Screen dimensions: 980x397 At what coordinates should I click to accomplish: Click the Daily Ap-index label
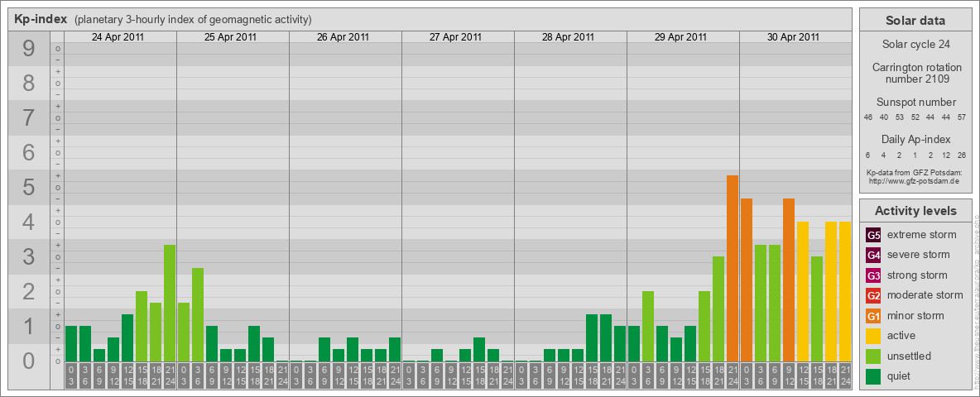tap(915, 139)
